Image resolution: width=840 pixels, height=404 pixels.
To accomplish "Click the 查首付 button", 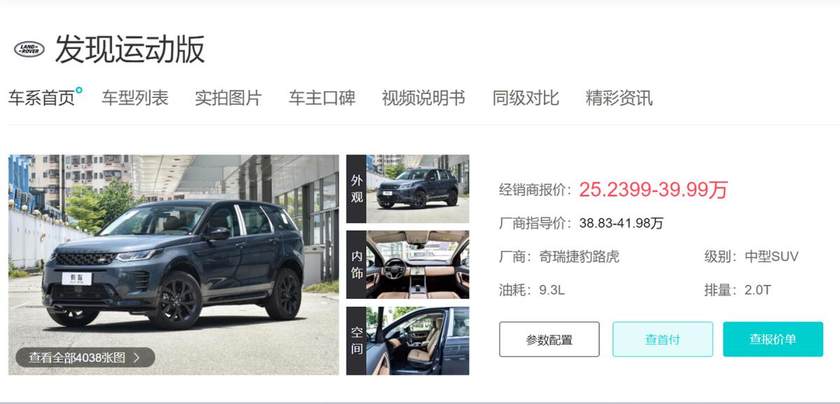I will [x=663, y=339].
